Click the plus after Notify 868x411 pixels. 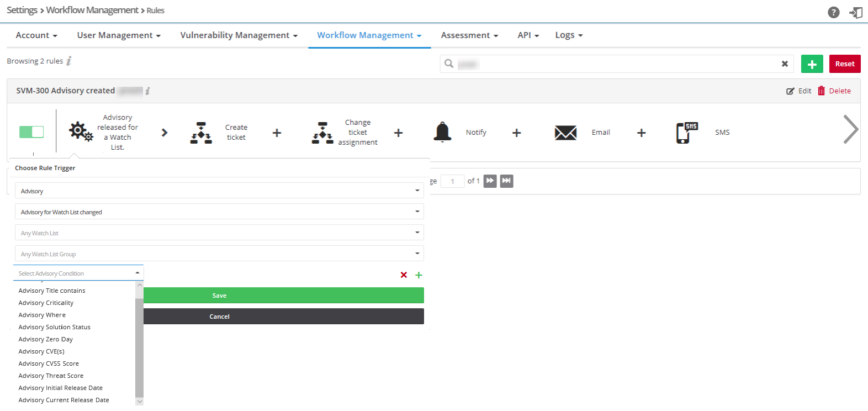coord(516,133)
